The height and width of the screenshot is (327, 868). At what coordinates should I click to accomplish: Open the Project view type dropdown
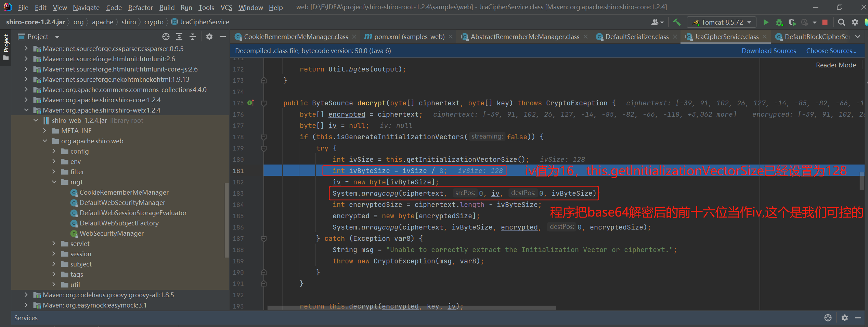57,37
